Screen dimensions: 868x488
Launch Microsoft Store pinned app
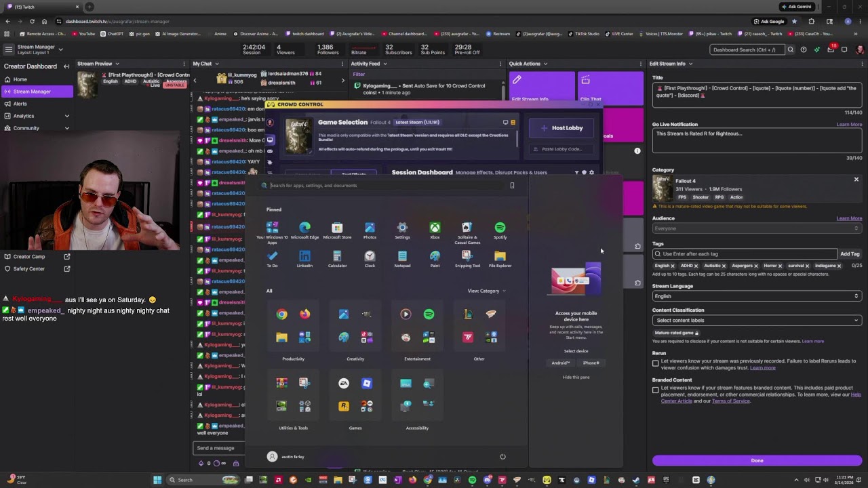337,230
